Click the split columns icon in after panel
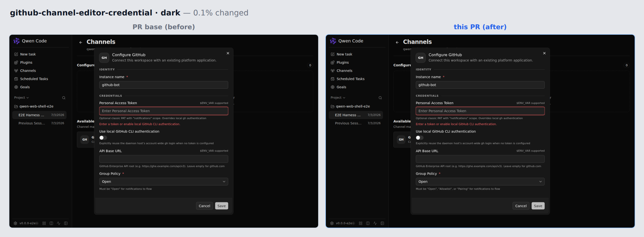 point(368,223)
